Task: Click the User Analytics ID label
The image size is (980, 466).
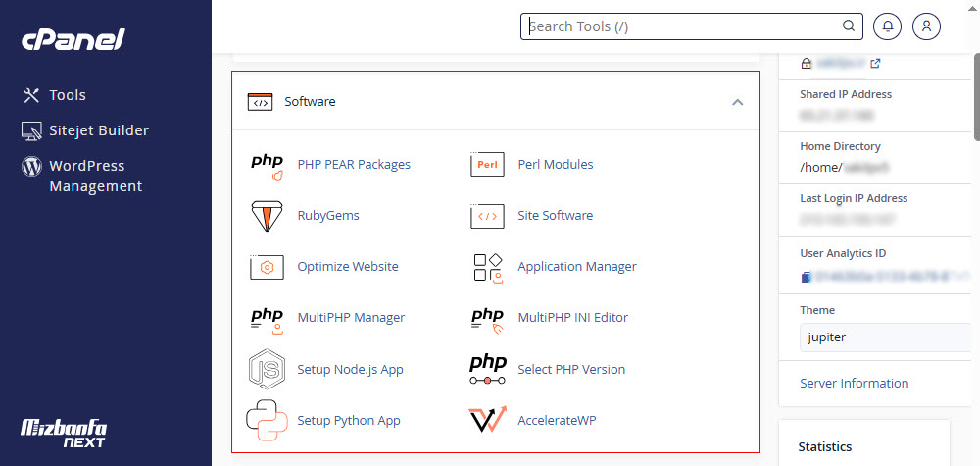Action: tap(843, 253)
